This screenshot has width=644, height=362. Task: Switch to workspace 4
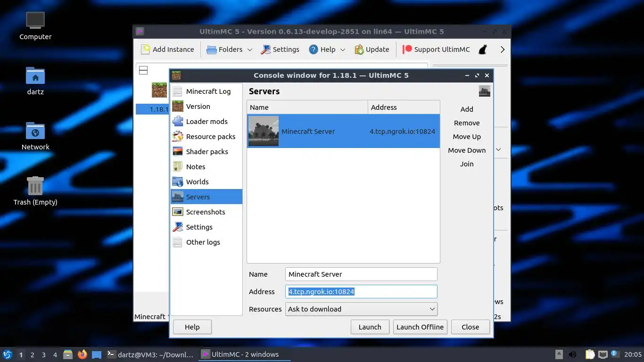click(x=55, y=355)
